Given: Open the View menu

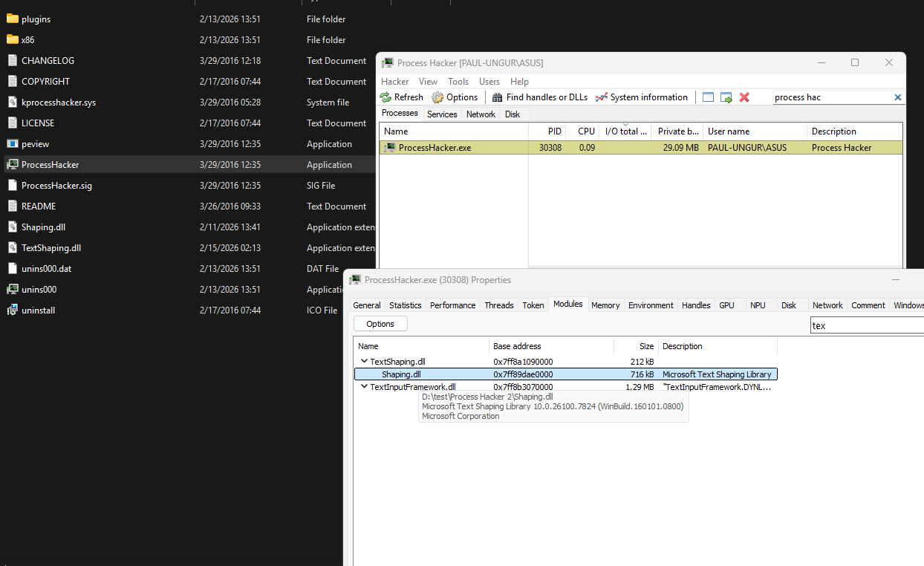Looking at the screenshot, I should click(429, 82).
